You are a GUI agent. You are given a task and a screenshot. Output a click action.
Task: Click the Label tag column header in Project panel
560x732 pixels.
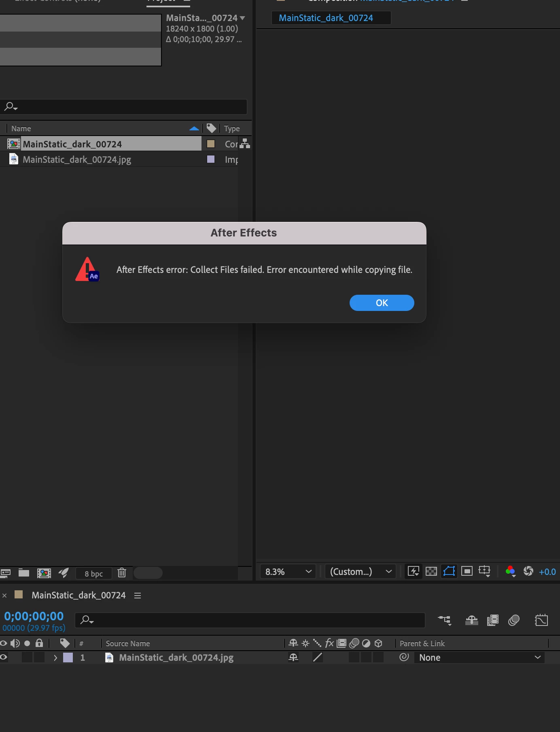point(211,128)
